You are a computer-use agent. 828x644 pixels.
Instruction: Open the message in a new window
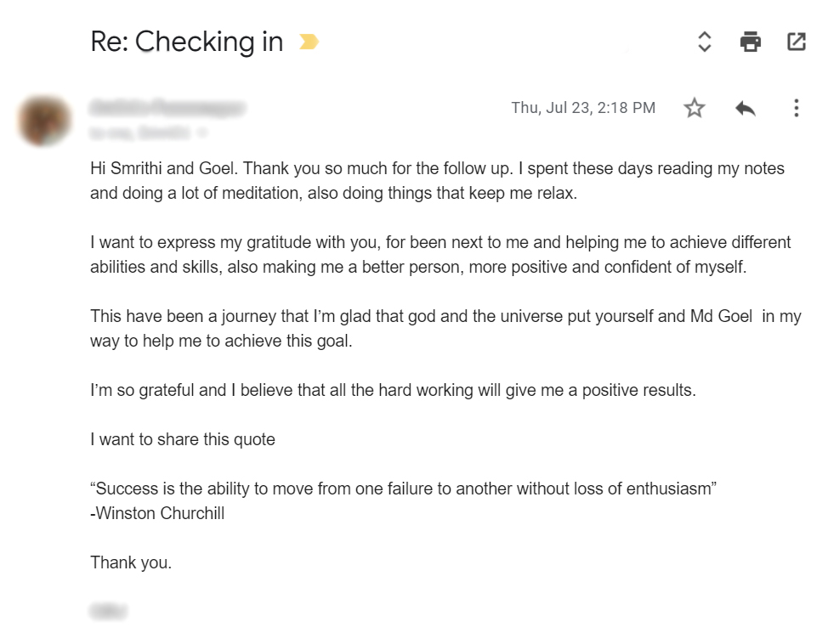[797, 41]
